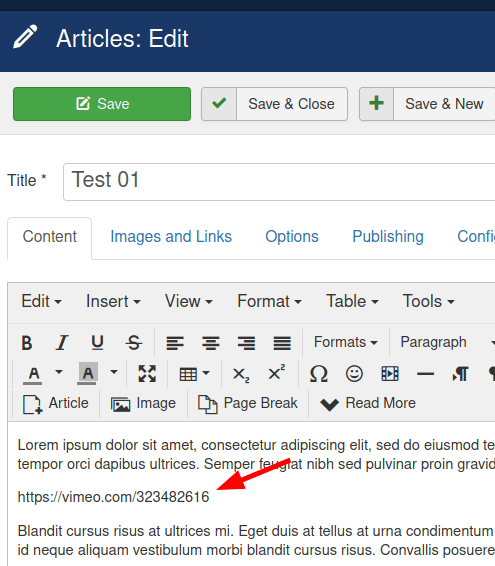The width and height of the screenshot is (495, 566).
Task: Toggle fullscreen editor mode
Action: coord(147,374)
